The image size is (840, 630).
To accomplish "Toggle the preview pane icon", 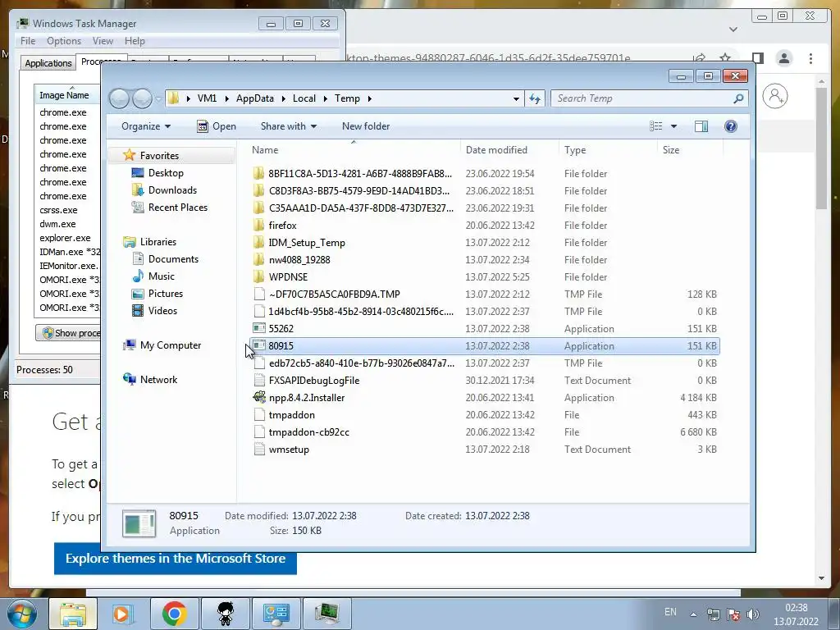I will click(x=701, y=126).
